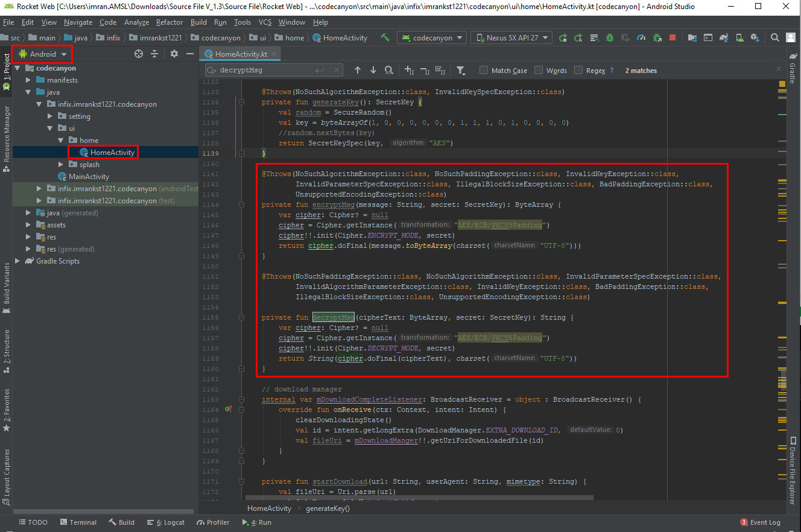Click the Debug app bug icon
Viewport: 801px width, 532px height.
610,37
